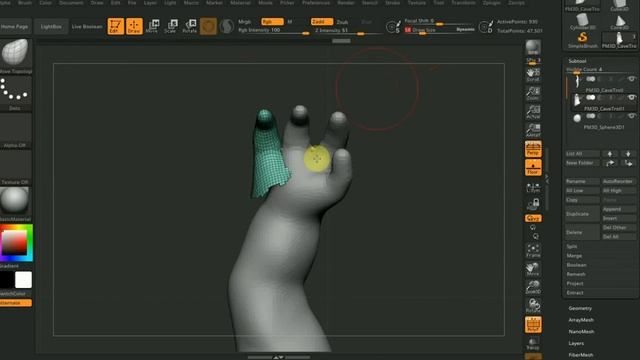Expand the Split section
The width and height of the screenshot is (640, 360).
572,247
